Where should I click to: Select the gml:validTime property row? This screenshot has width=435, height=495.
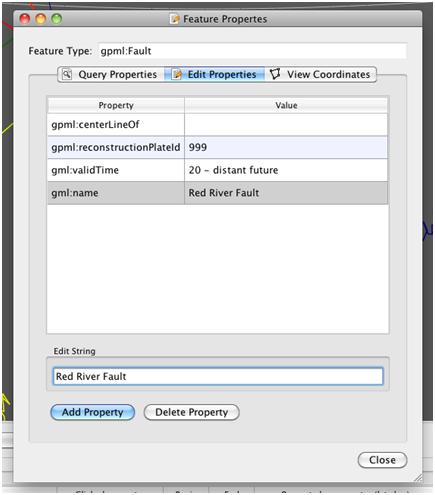[218, 170]
